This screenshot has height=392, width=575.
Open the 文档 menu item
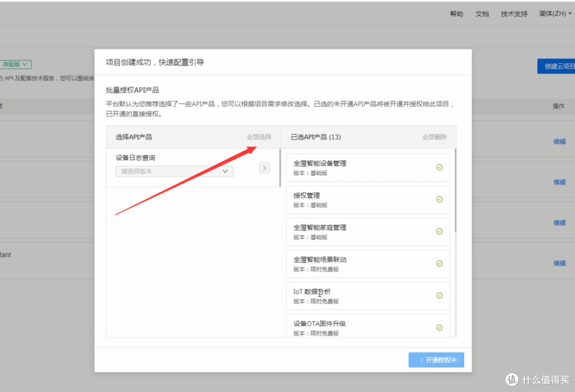[x=482, y=14]
